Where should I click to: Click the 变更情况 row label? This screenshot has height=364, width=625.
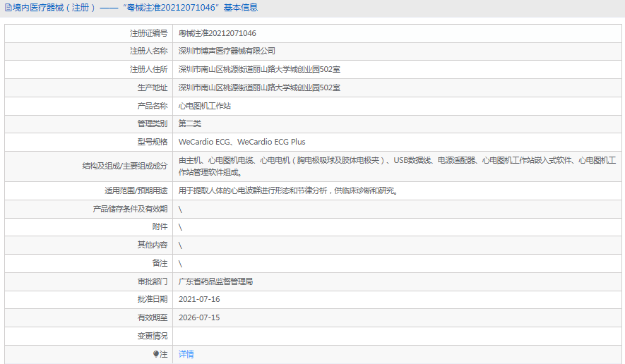(153, 336)
